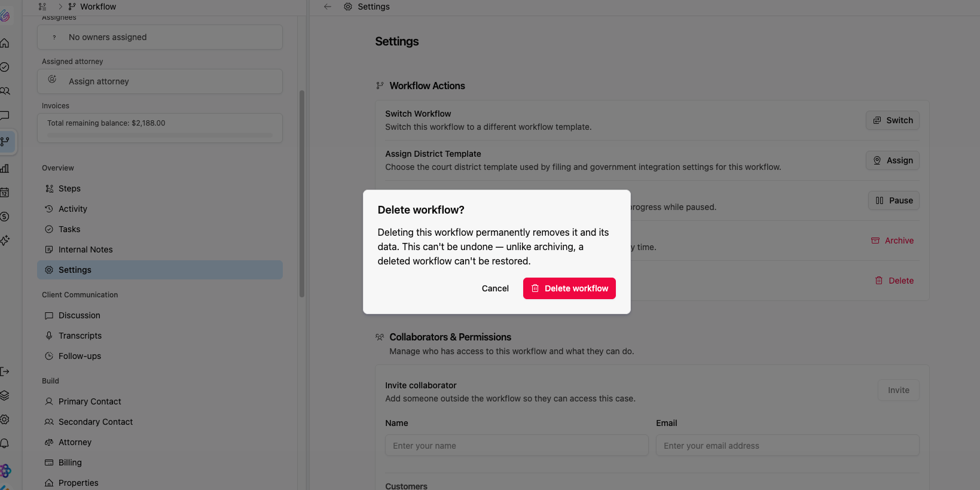Cancel the delete workflow dialog
This screenshot has height=490, width=980.
[x=495, y=288]
